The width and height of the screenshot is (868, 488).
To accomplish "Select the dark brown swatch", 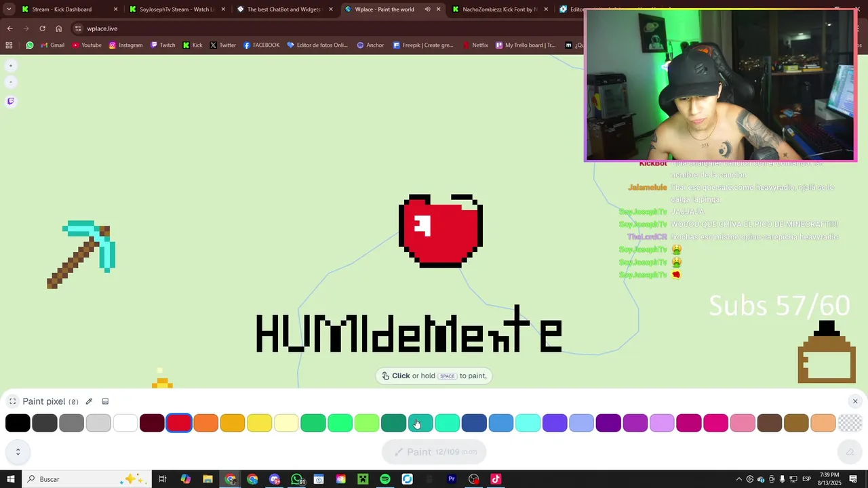I will pos(770,423).
